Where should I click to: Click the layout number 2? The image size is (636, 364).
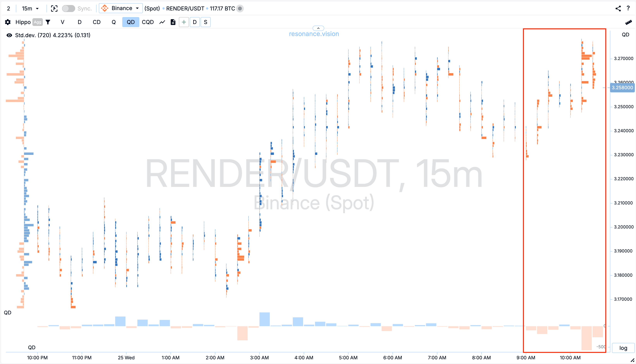[9, 9]
